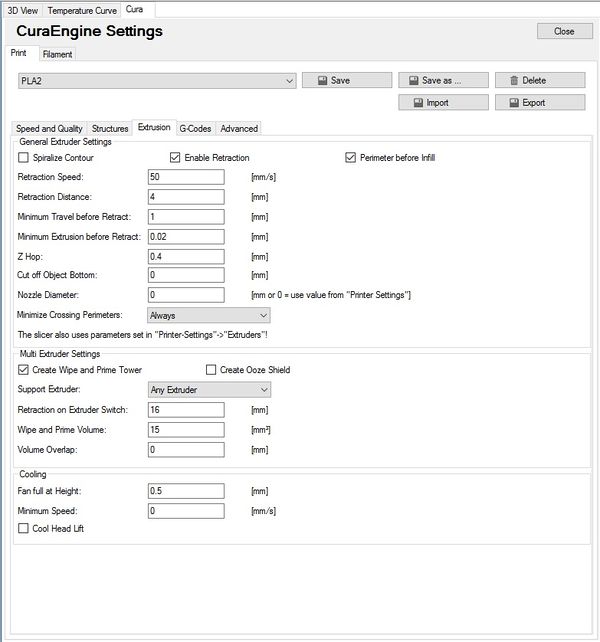Open Minimize Crossing Perimeters dropdown
The width and height of the screenshot is (600, 642).
[x=208, y=315]
